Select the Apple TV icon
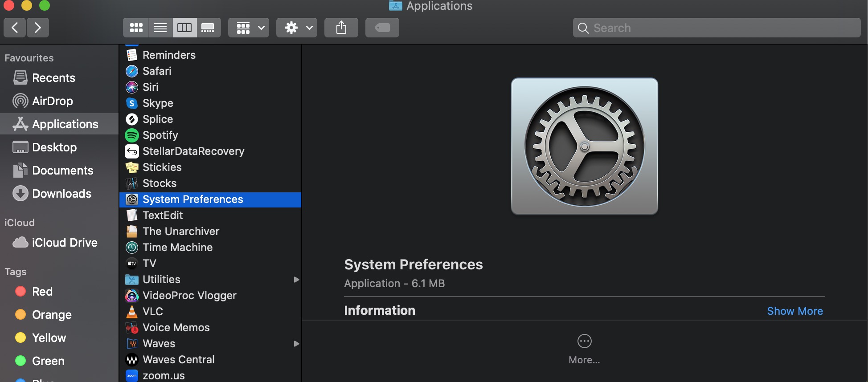This screenshot has width=868, height=382. (x=132, y=264)
